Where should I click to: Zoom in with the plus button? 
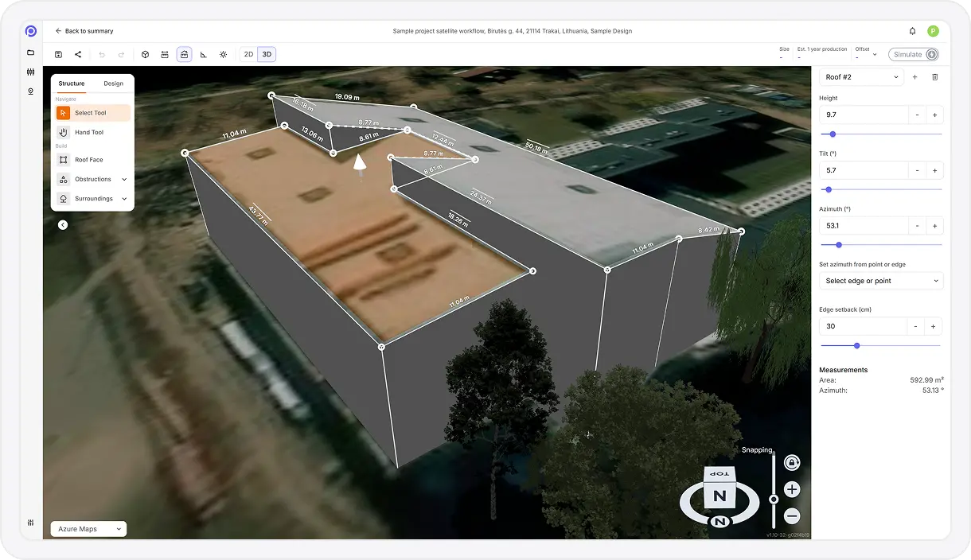pyautogui.click(x=792, y=489)
